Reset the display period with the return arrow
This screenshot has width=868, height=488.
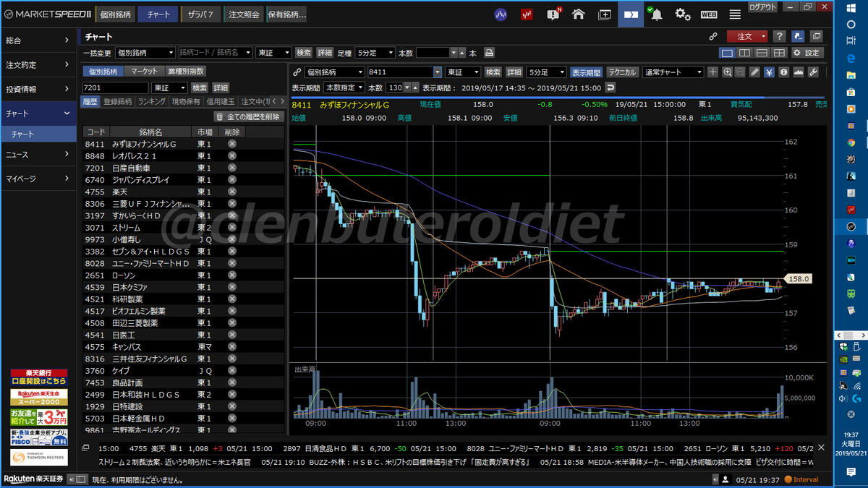pos(610,87)
